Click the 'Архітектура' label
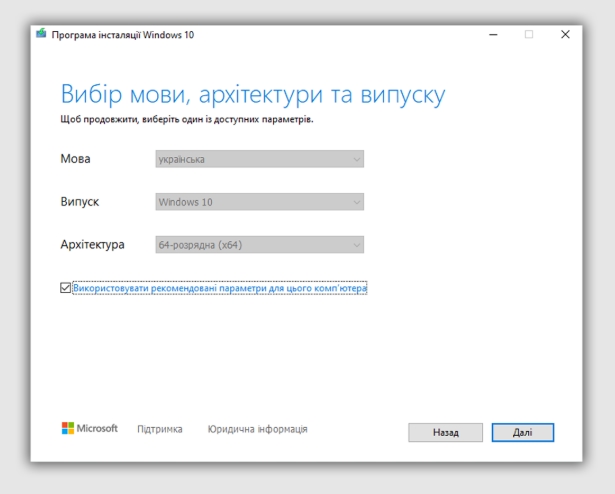 [93, 244]
